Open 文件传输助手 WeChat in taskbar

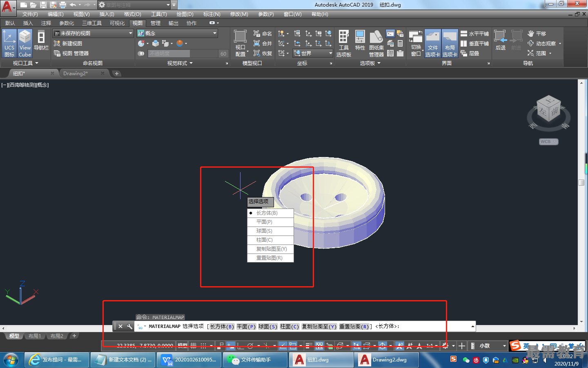(x=255, y=360)
